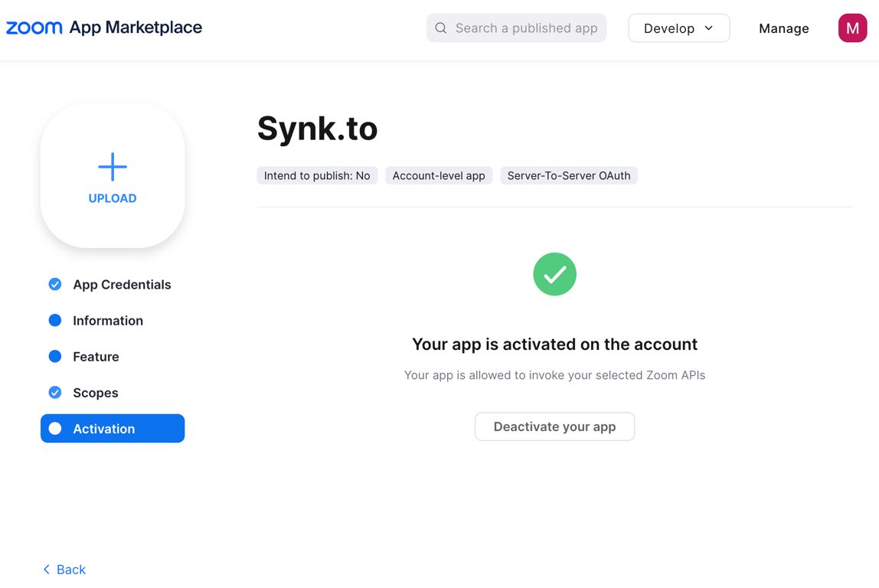This screenshot has height=588, width=879.
Task: Go to App Credentials section
Action: pyautogui.click(x=122, y=285)
